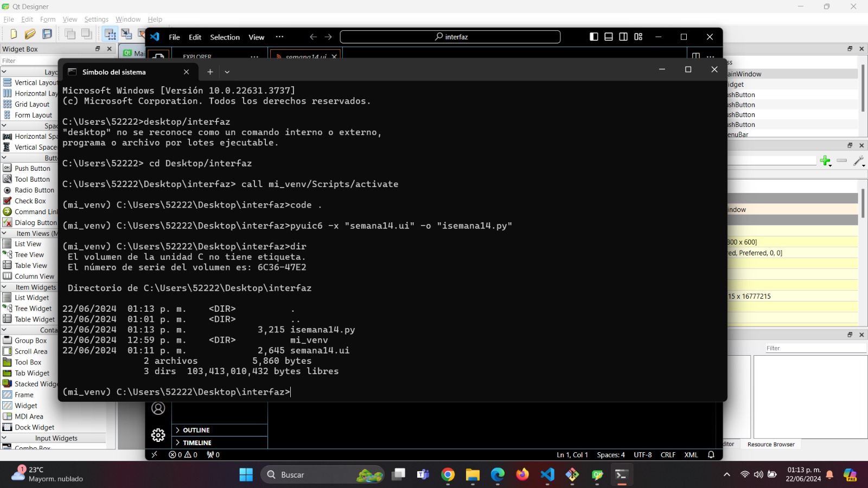Click Widget Box Filter field

click(29, 61)
